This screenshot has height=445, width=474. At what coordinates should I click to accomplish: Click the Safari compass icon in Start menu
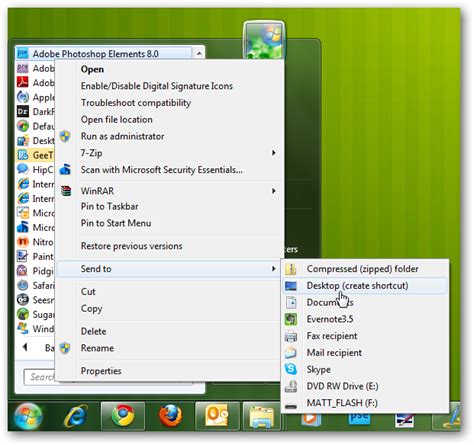[x=22, y=285]
